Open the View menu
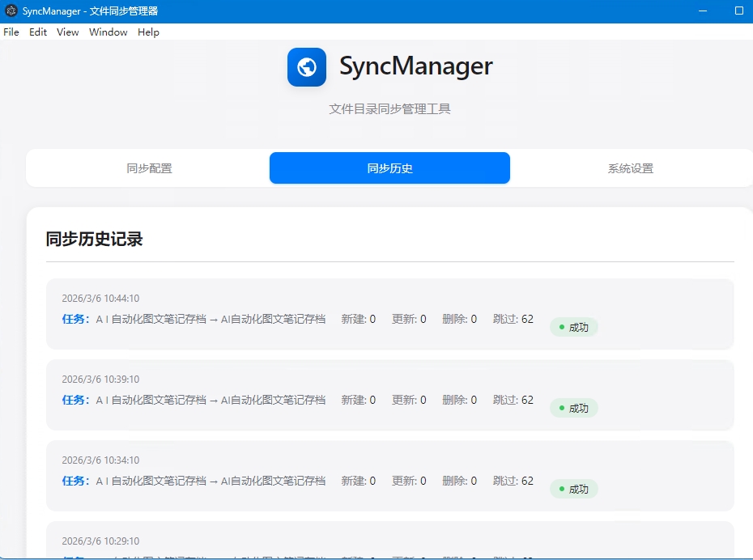The image size is (753, 560). 67,32
